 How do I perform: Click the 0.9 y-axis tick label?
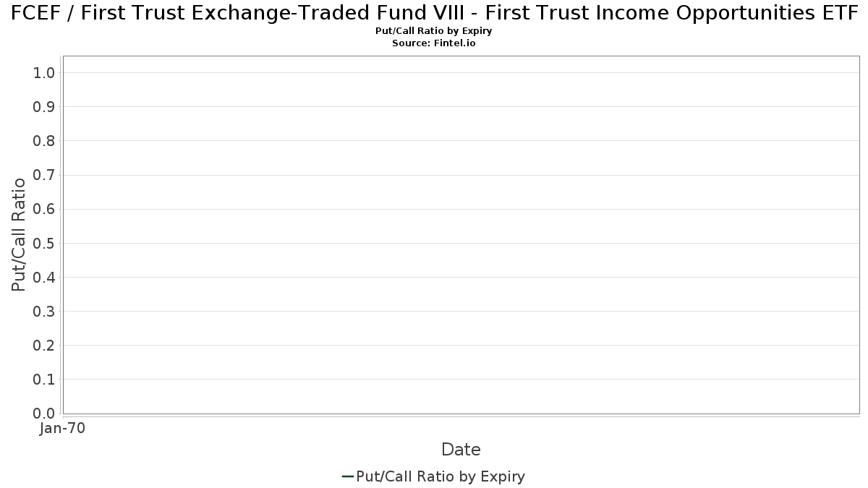44,106
